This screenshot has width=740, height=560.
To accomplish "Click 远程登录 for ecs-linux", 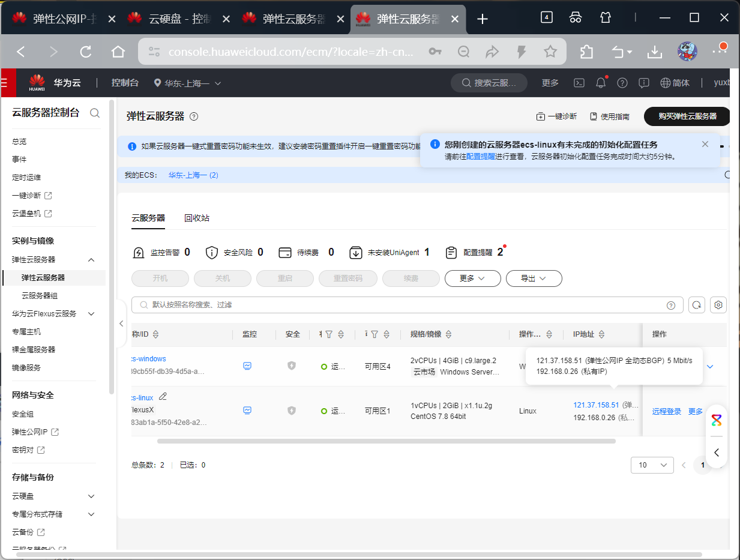I will 667,411.
